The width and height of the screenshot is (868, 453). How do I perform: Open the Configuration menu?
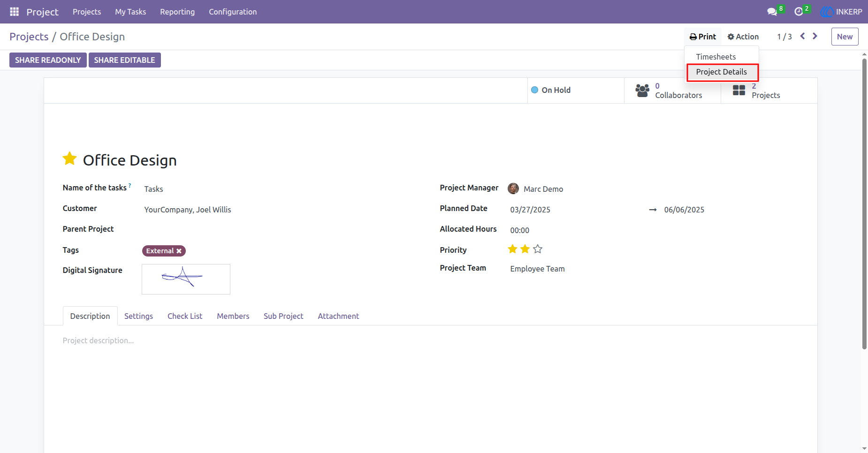point(233,12)
